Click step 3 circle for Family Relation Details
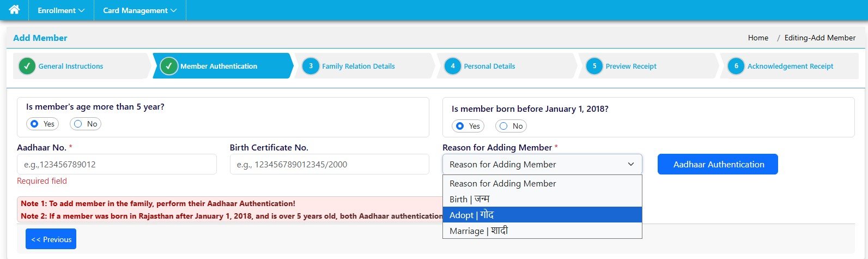The width and height of the screenshot is (868, 259). click(311, 66)
